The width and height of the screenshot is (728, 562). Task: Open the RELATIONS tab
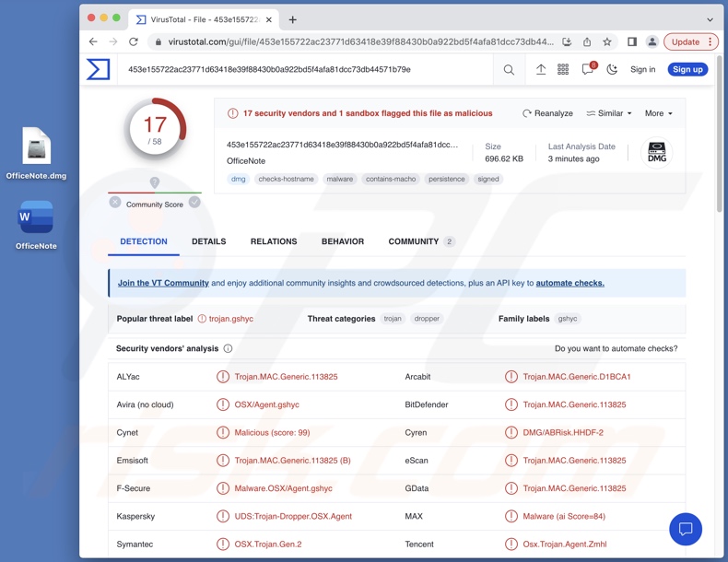pyautogui.click(x=274, y=241)
